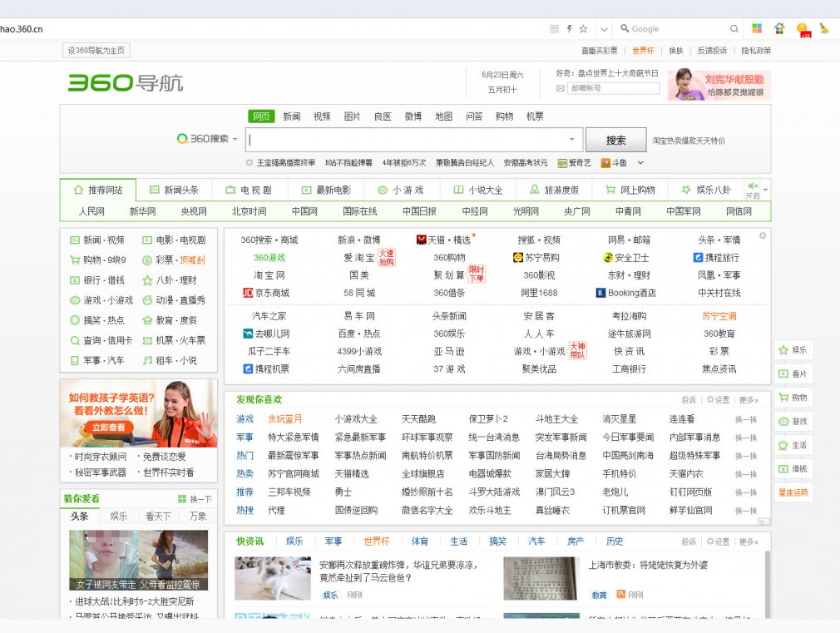Select the 新闻 search tab
This screenshot has width=840, height=633.
pos(291,116)
